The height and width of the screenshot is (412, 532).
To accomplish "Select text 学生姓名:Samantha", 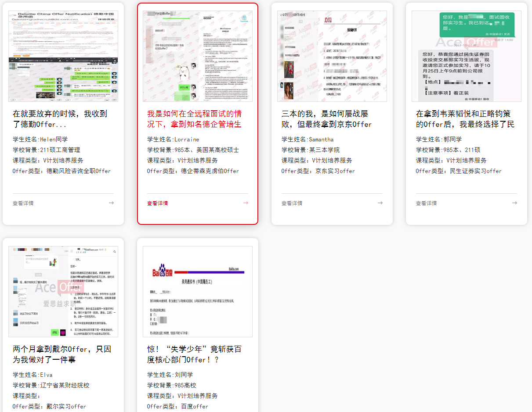I will 308,139.
